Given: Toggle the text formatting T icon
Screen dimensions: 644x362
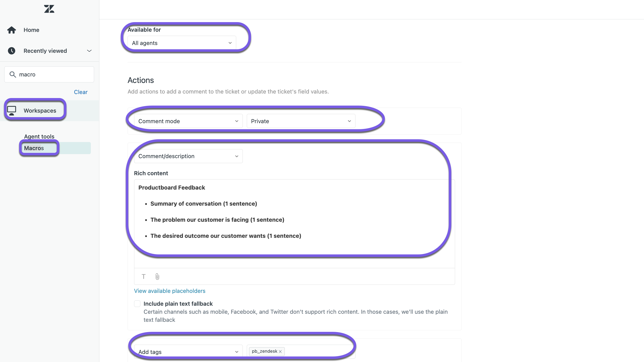Looking at the screenshot, I should click(144, 277).
